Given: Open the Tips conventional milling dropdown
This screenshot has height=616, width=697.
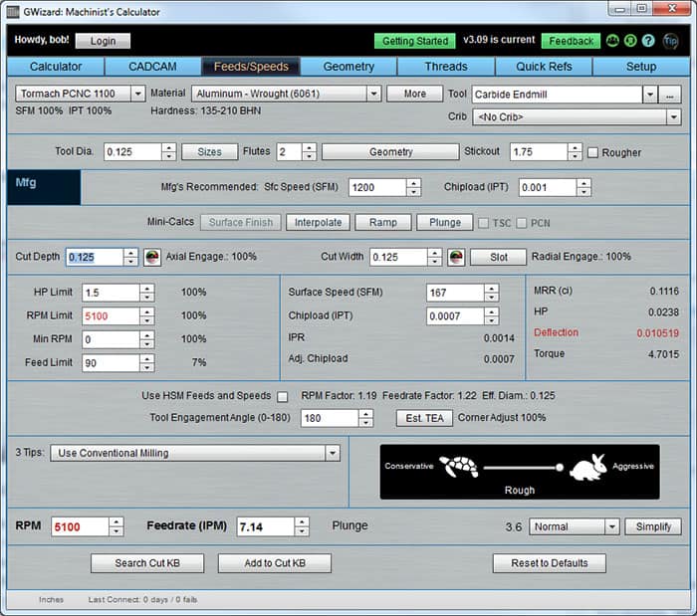Looking at the screenshot, I should (x=332, y=453).
